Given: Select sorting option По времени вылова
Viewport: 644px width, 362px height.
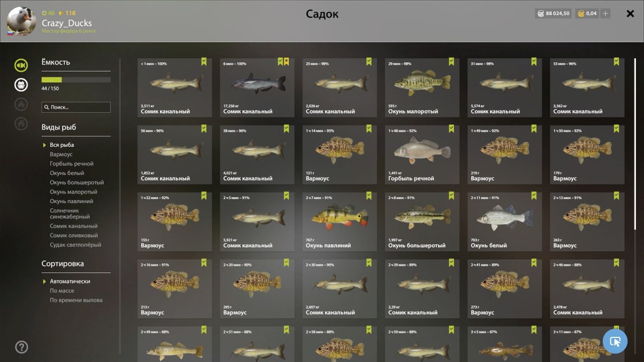Looking at the screenshot, I should point(76,300).
